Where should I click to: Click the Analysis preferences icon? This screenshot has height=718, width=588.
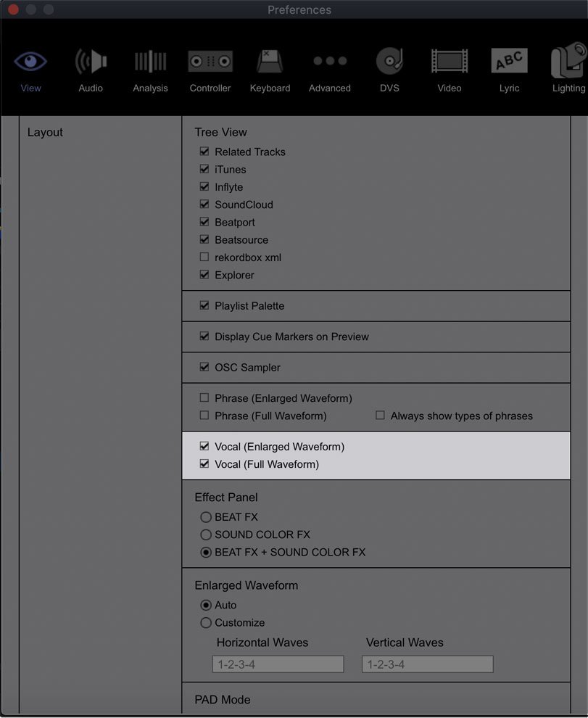click(150, 59)
